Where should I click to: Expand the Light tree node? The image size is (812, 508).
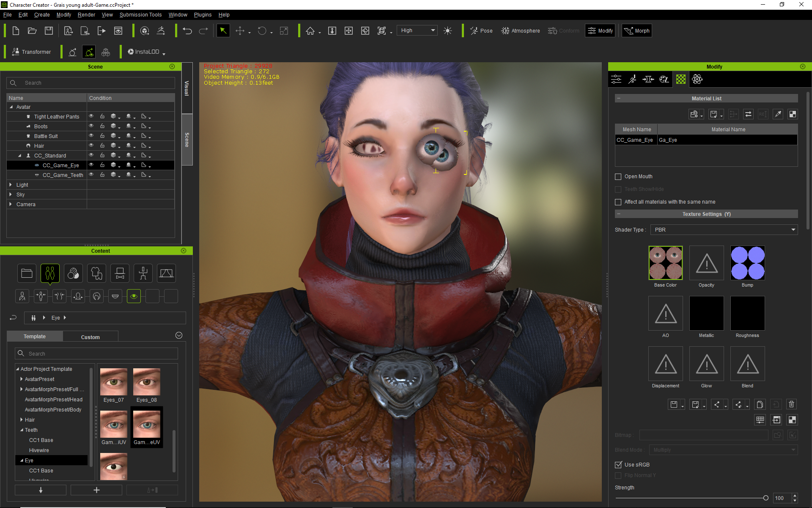tap(11, 185)
